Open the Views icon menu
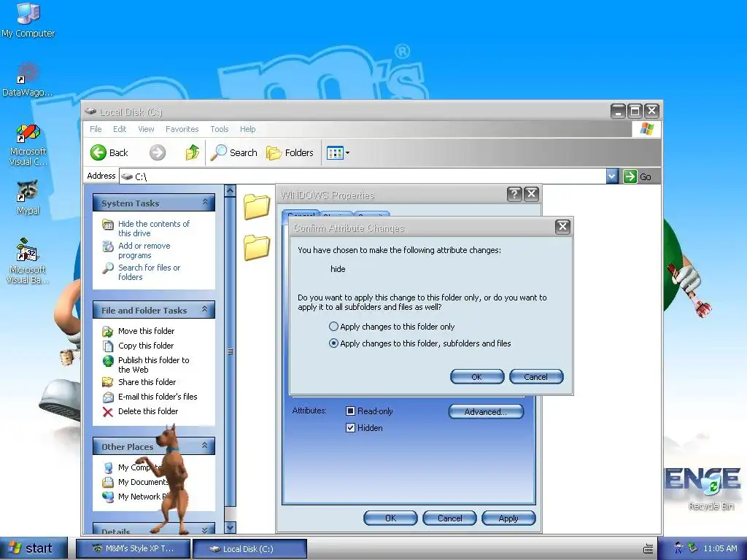747x560 pixels. (x=338, y=153)
